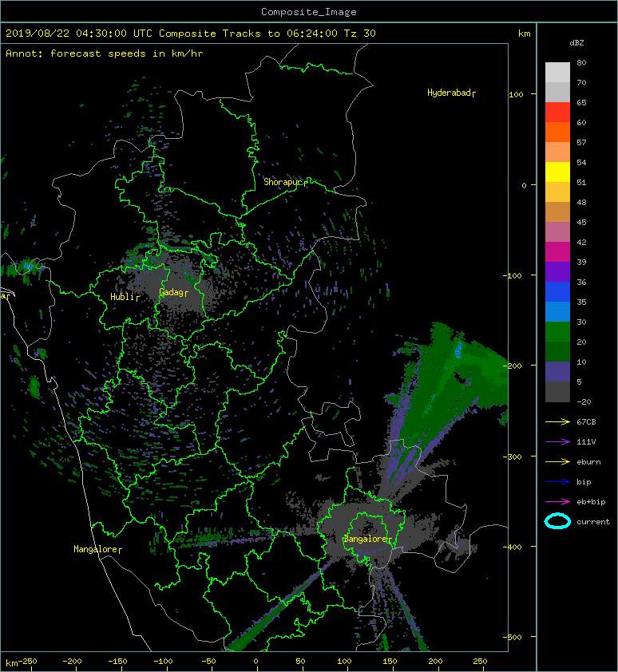Click the -200 tick on vertical axis
Viewport: 618px width, 672px height.
pos(513,366)
